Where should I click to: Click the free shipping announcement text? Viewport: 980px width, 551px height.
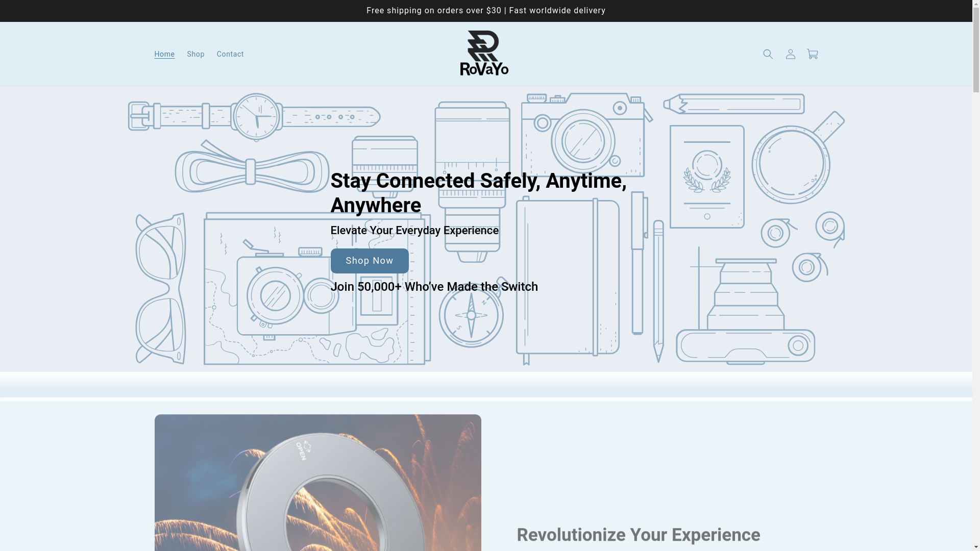(x=486, y=11)
